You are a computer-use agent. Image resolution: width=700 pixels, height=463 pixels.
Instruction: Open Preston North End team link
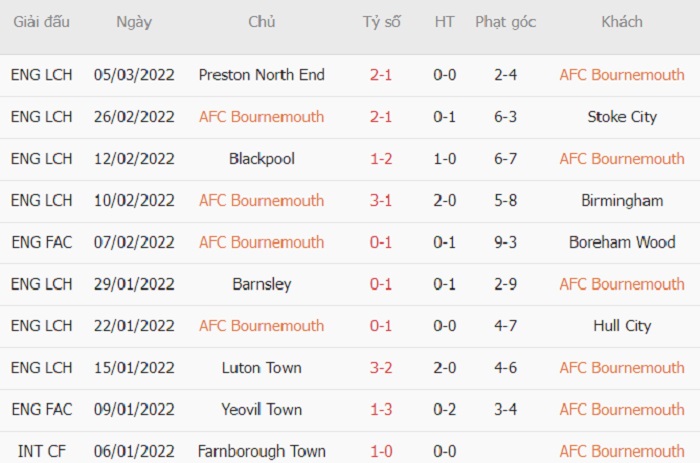point(262,75)
